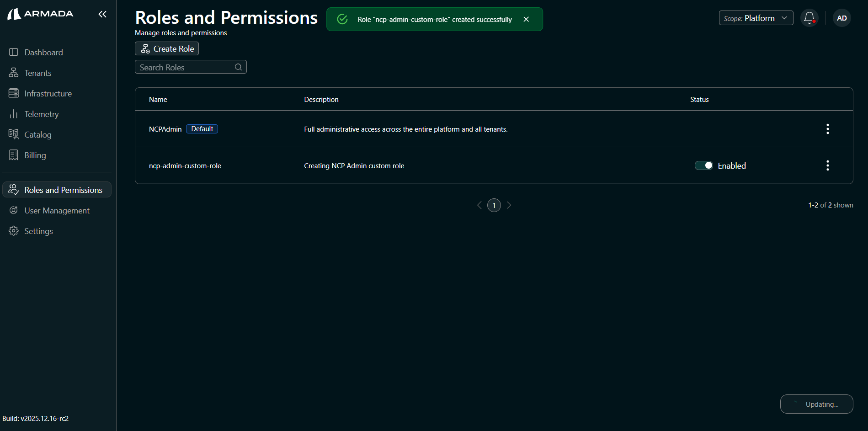
Task: Click the Search Roles input field
Action: 185,67
